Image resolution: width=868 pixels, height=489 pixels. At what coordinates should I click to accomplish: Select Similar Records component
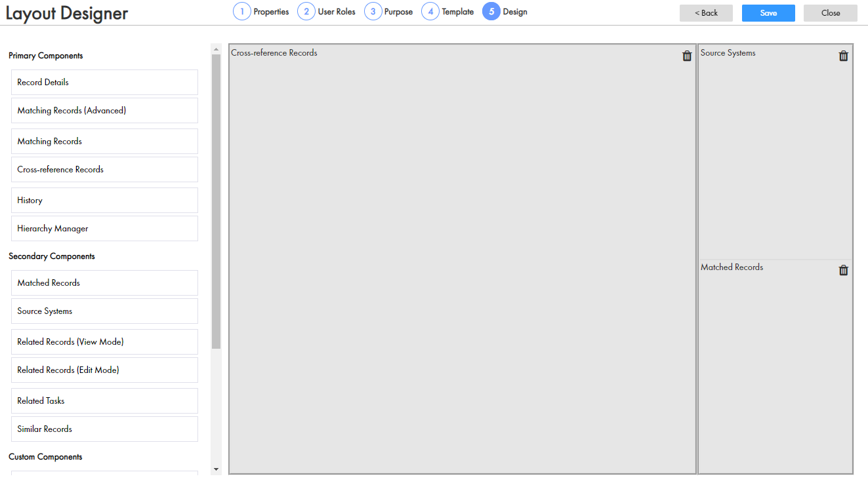[x=104, y=429]
